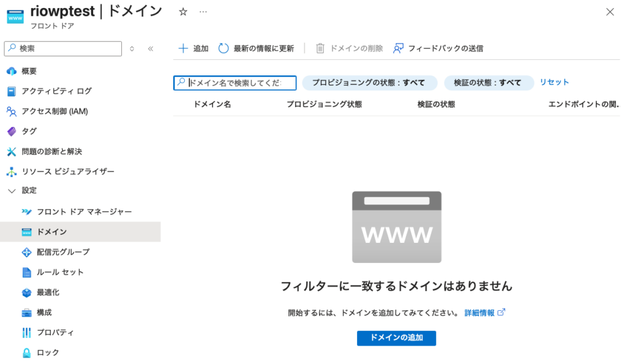Image resolution: width=627 pixels, height=364 pixels.
Task: Open フィードバックの送信
Action: (x=438, y=48)
